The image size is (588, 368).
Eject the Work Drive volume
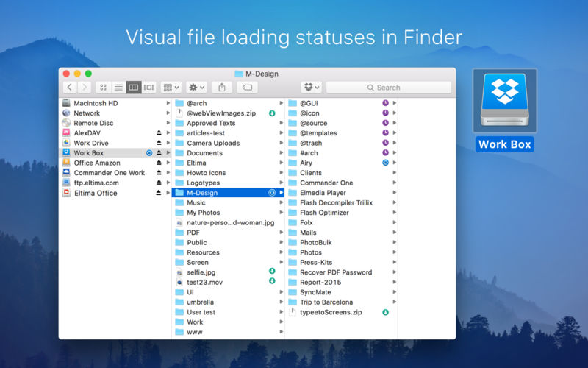[159, 144]
